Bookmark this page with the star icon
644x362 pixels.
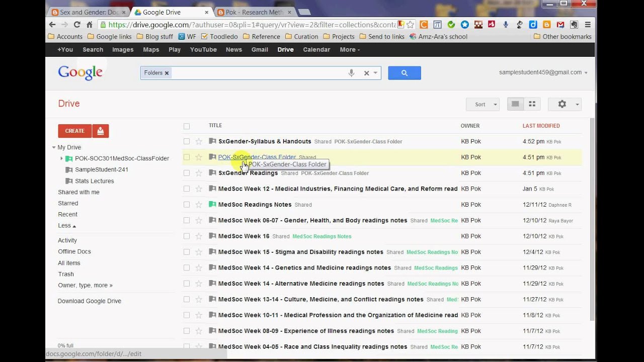[x=411, y=24]
